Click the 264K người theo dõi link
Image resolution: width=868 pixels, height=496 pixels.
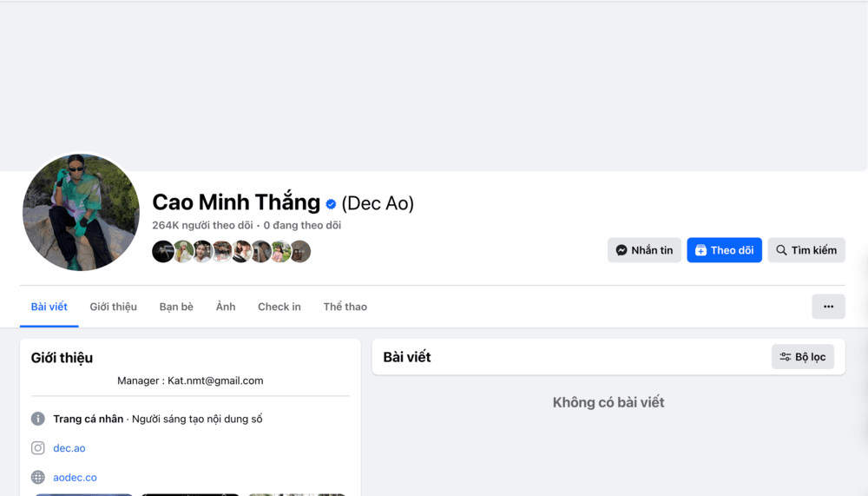click(x=201, y=225)
